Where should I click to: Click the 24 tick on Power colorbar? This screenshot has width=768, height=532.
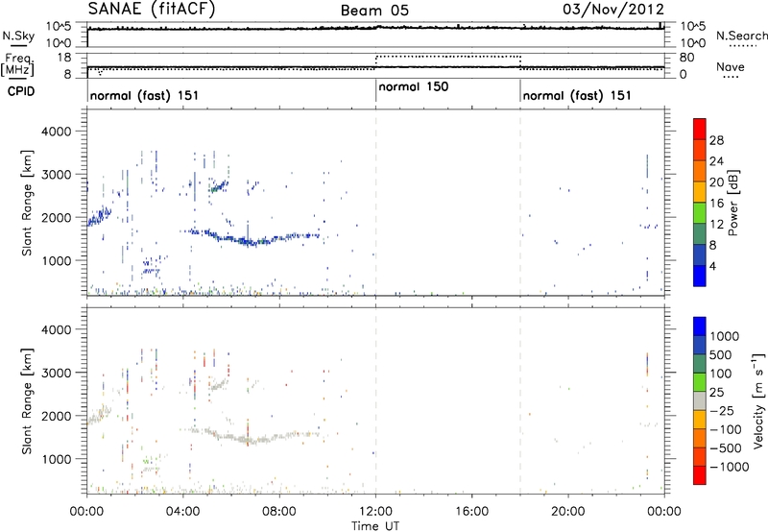click(716, 161)
